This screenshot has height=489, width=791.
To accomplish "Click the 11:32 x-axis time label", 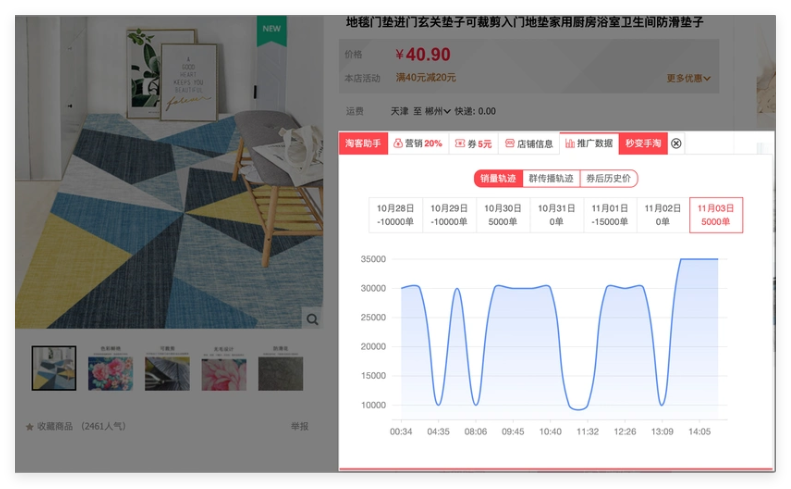I will point(588,432).
